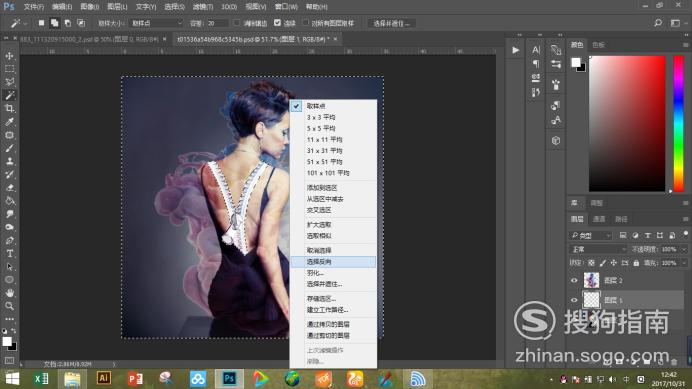This screenshot has height=389, width=692.
Task: Hide layer 图层 1 using eye icon
Action: [574, 300]
